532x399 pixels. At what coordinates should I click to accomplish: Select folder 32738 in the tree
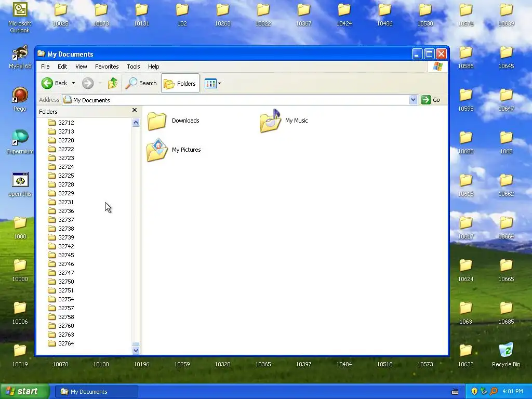point(61,229)
